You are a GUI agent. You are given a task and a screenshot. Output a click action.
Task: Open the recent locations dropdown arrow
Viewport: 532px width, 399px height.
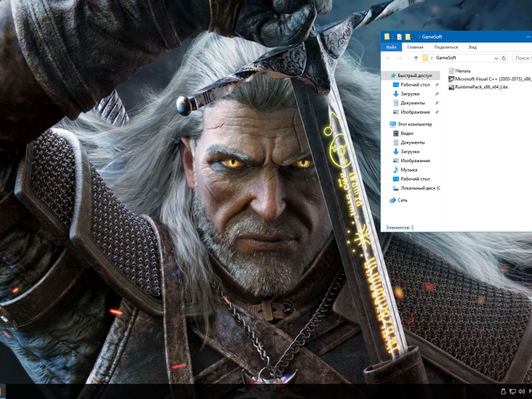pyautogui.click(x=408, y=58)
